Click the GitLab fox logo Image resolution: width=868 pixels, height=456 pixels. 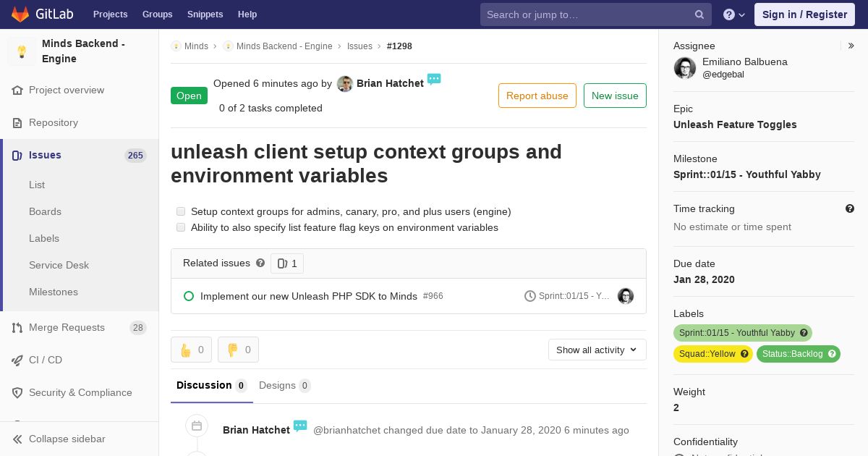20,14
